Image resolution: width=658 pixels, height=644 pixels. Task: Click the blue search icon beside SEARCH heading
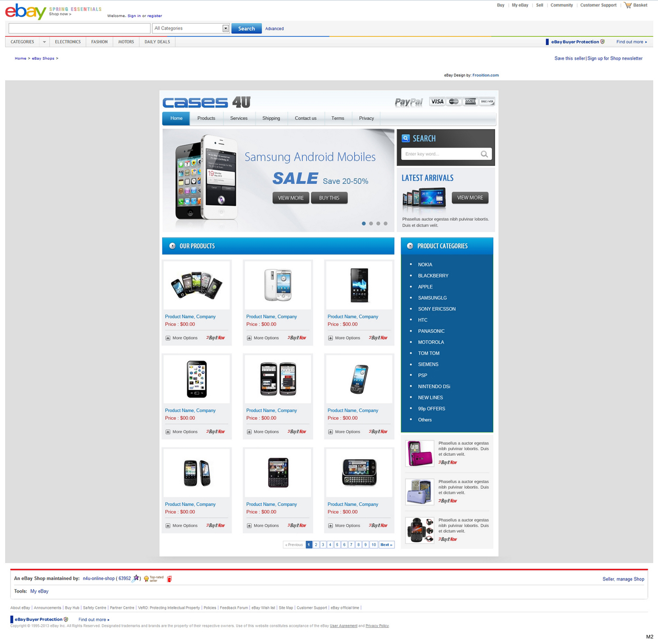coord(406,138)
